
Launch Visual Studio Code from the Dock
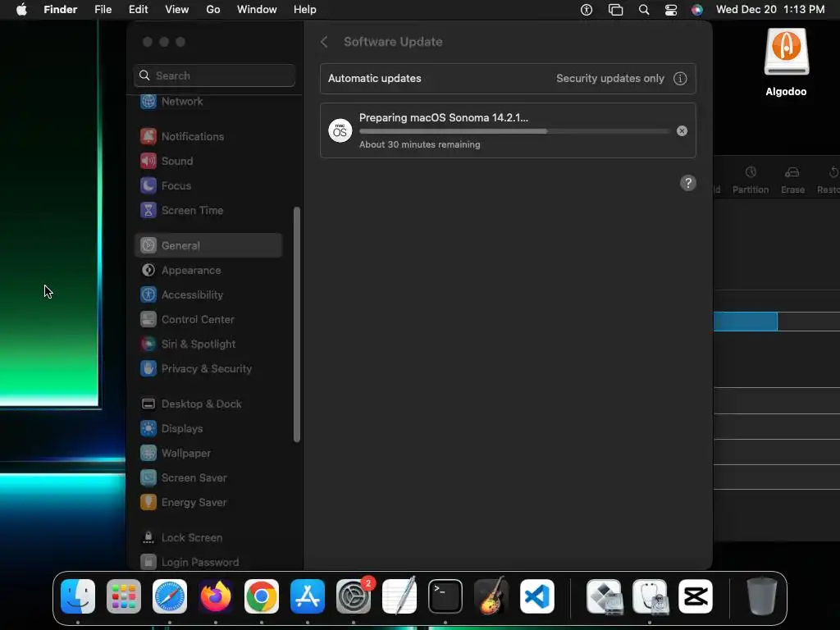point(537,596)
